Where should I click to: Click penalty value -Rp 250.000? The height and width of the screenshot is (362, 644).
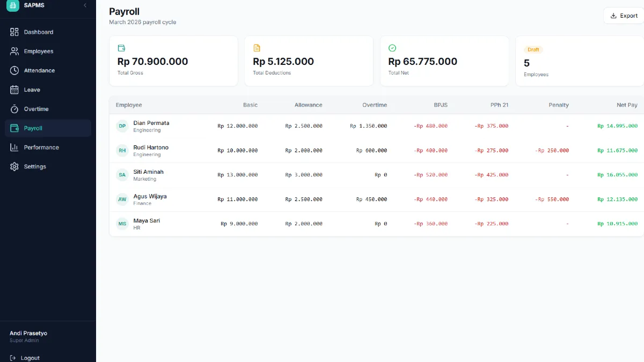pyautogui.click(x=552, y=151)
